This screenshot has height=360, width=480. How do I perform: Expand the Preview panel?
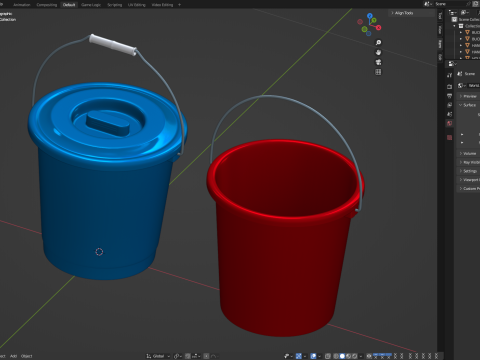(x=468, y=96)
